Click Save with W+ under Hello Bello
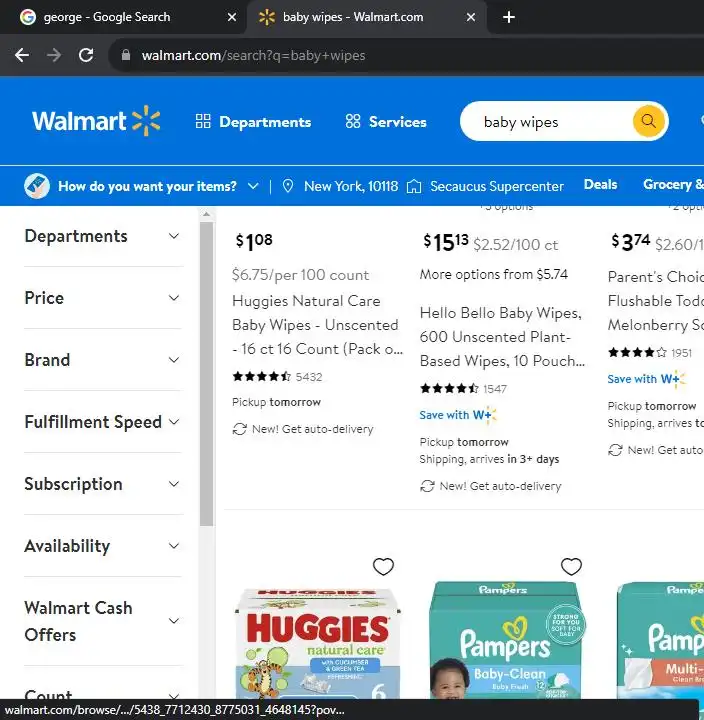Screen dimensions: 704x720 click(458, 415)
